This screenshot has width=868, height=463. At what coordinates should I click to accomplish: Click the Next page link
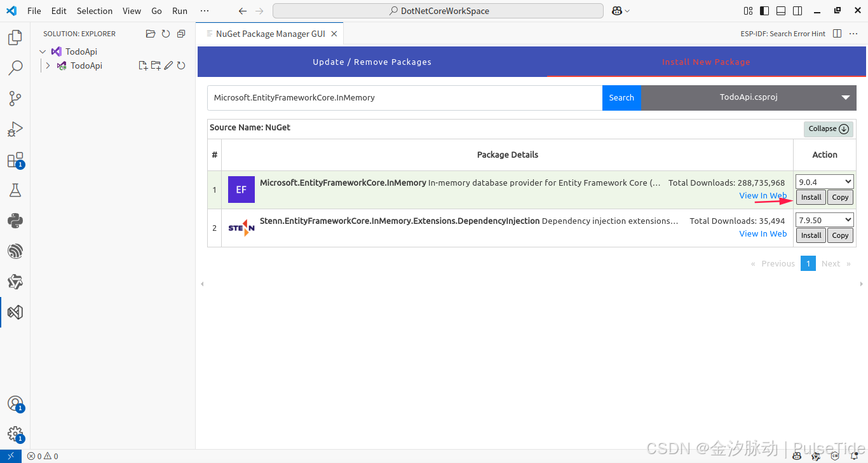pyautogui.click(x=836, y=263)
